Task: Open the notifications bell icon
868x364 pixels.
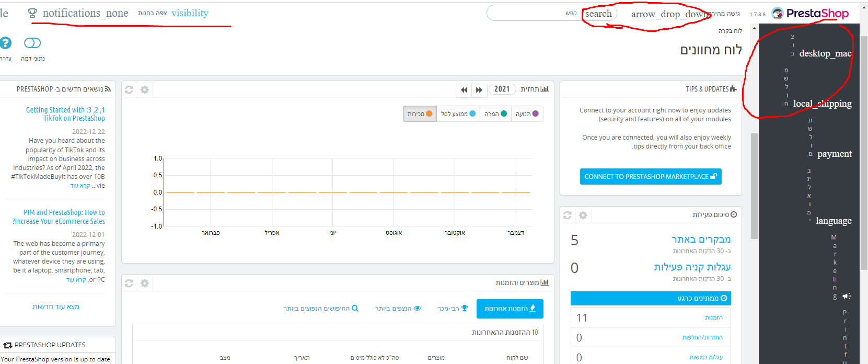Action: [85, 13]
